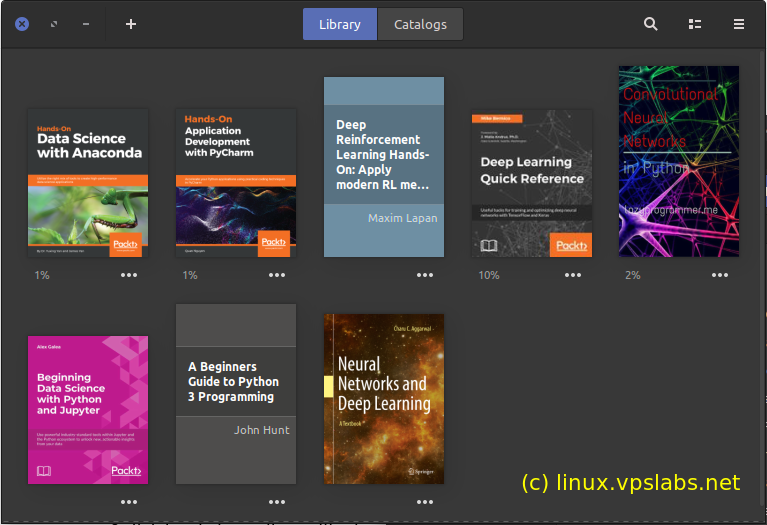767x525 pixels.
Task: Open Application Development with PyCharm cover
Action: [x=236, y=183]
